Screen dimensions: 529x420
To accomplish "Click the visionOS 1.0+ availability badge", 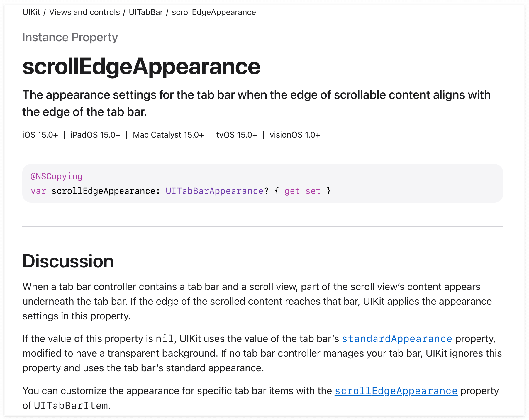I will [295, 135].
